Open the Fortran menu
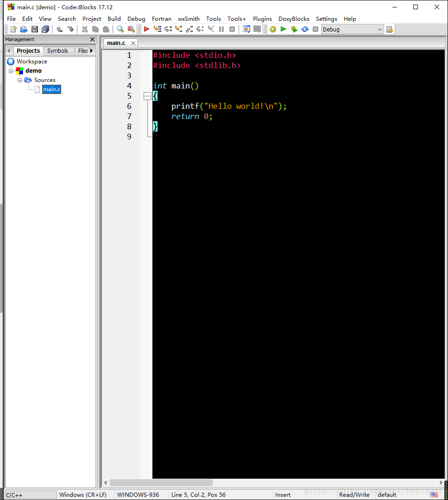Screen dimensions: 448x500 point(162,19)
